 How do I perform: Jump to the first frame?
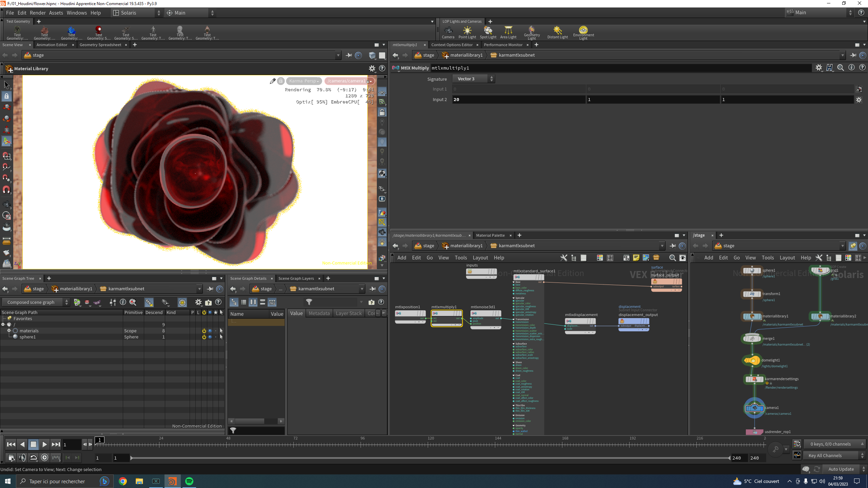tap(11, 444)
